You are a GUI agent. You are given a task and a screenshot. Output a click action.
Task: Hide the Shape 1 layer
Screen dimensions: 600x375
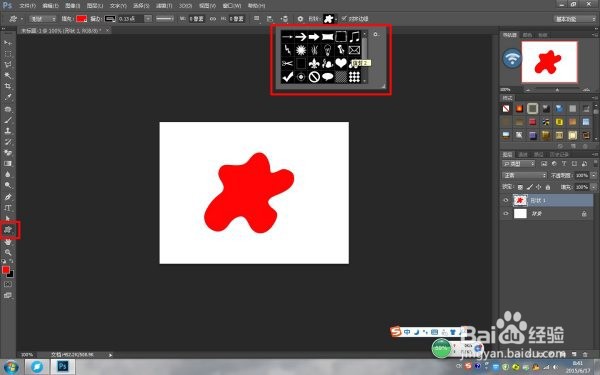506,200
